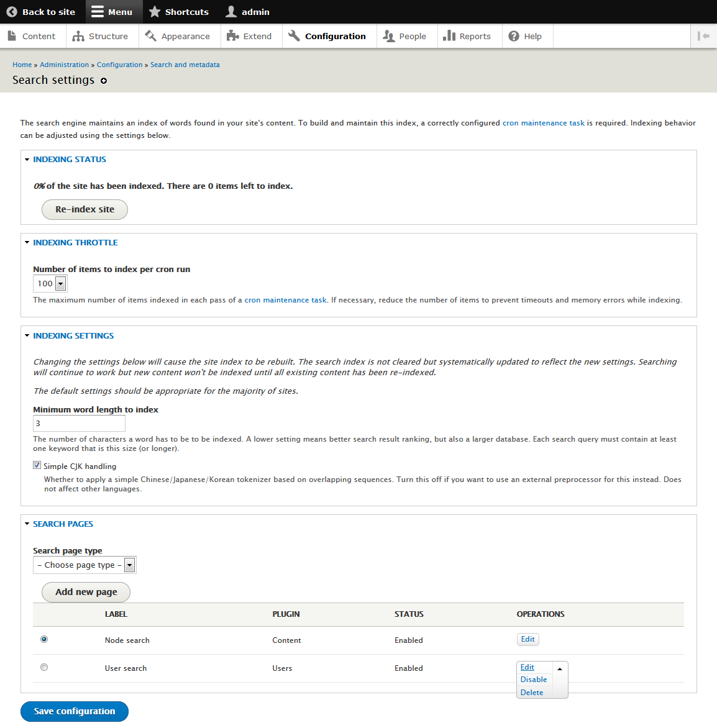Click the Minimum word length input field
Screen dimensions: 717x728
(x=79, y=424)
